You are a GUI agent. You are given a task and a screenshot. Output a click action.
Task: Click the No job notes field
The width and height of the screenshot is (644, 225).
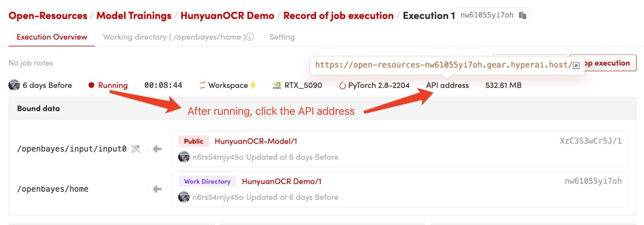click(x=31, y=63)
